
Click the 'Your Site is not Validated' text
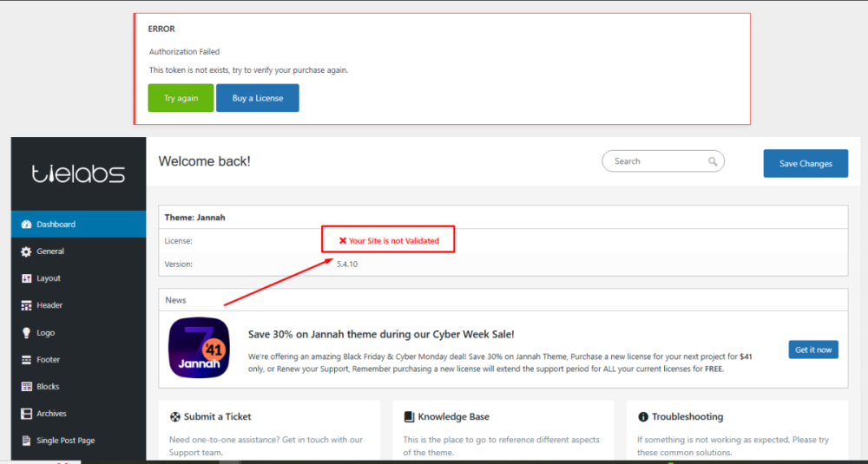(393, 240)
